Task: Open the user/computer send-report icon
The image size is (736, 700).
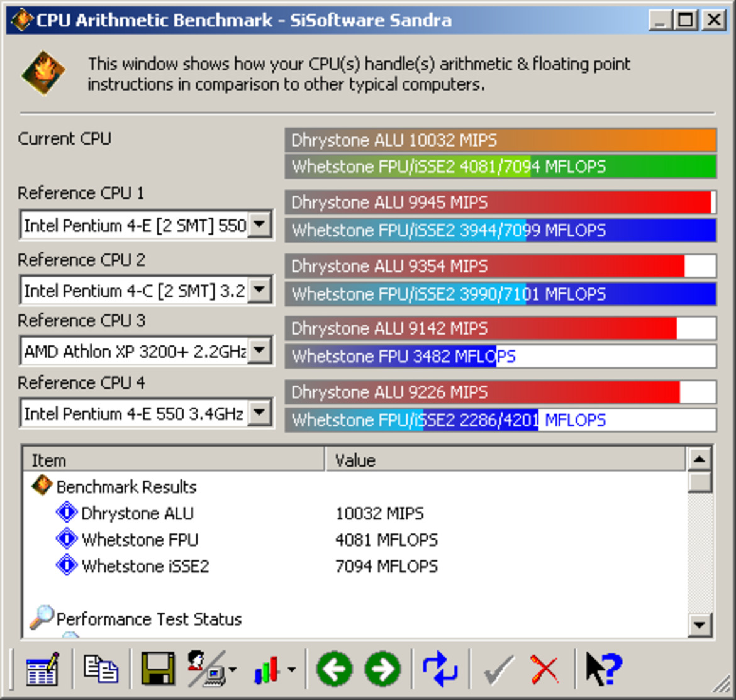Action: [x=206, y=669]
